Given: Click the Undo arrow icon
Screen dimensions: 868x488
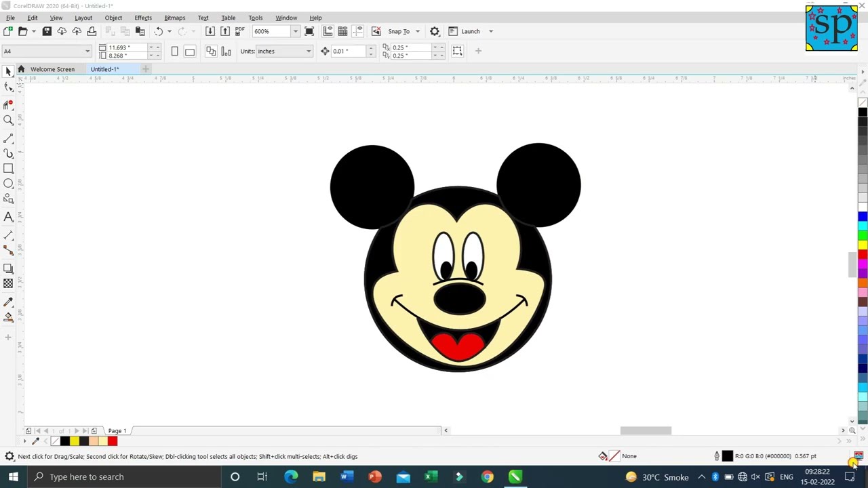Looking at the screenshot, I should point(158,31).
